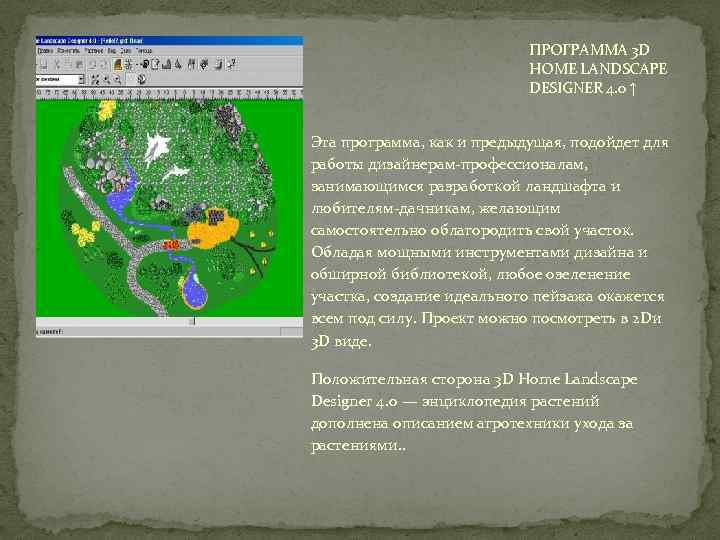Click the white document page tool icon
This screenshot has height=540, width=720.
(x=155, y=65)
